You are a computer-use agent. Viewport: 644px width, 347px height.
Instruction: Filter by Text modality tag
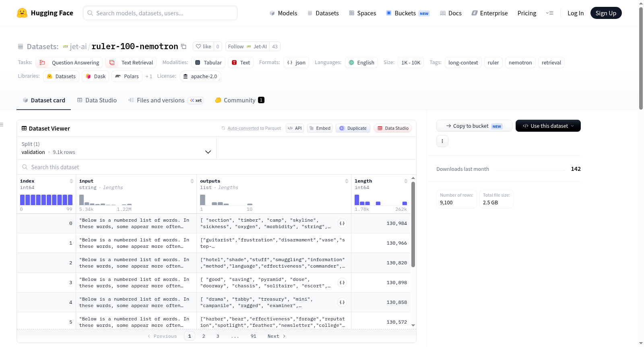(241, 62)
